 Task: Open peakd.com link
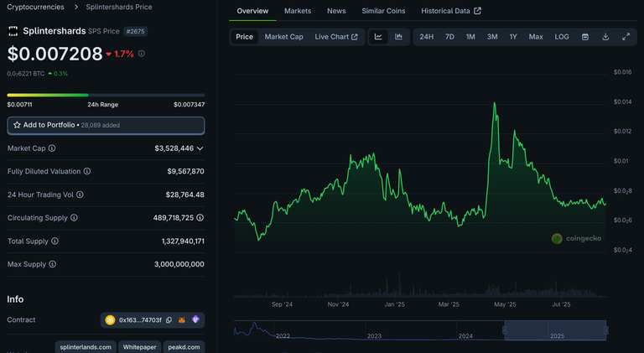[x=184, y=347]
